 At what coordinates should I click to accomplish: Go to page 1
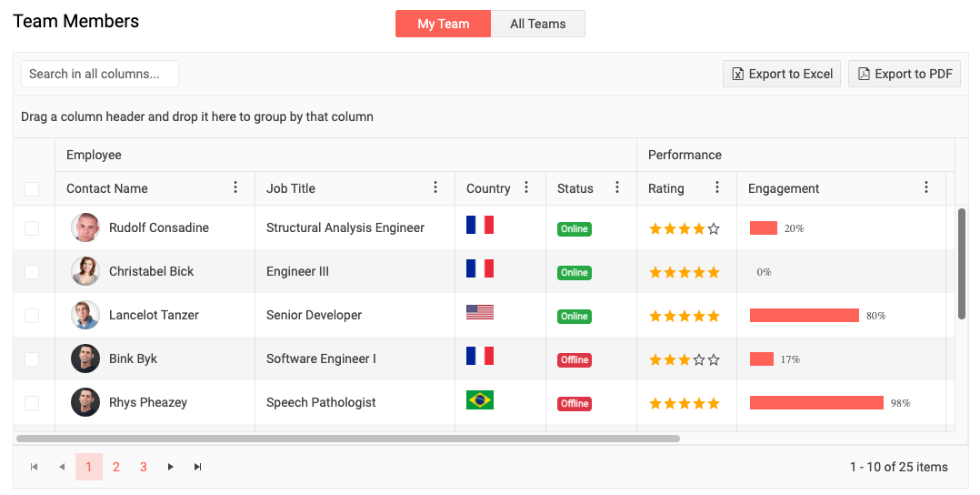pos(89,467)
